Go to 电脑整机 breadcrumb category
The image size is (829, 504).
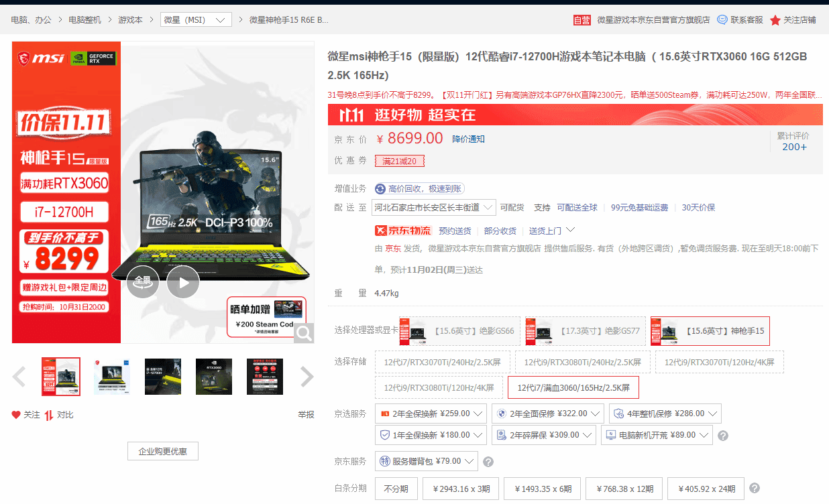85,20
